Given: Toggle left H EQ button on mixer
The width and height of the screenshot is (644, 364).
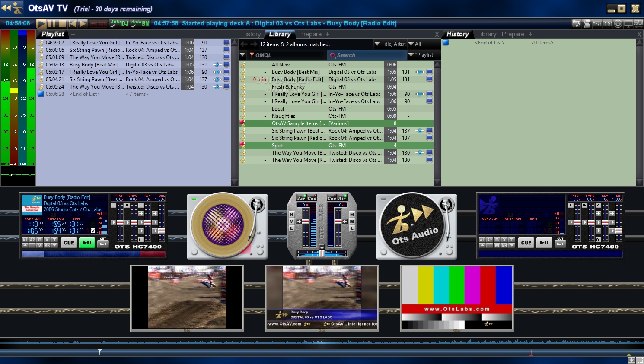Looking at the screenshot, I should 291,215.
